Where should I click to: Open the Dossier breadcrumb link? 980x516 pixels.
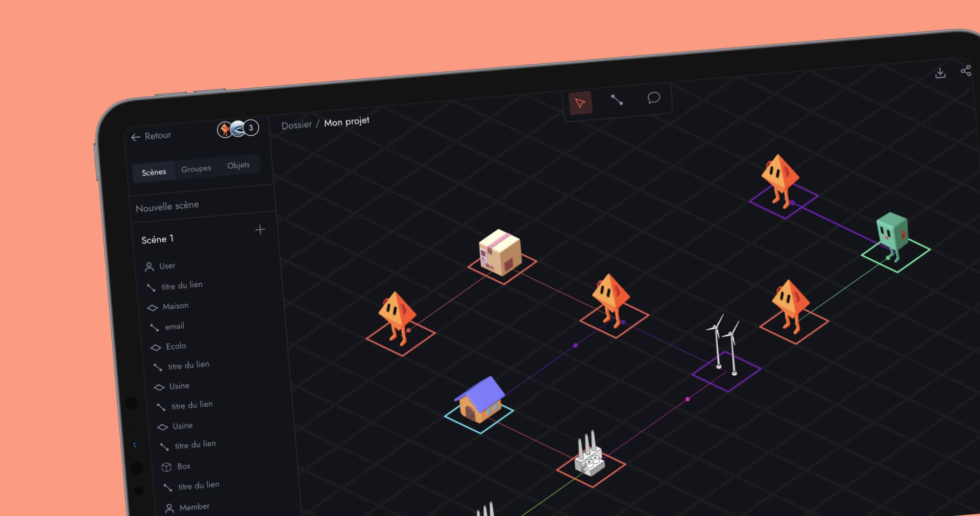(297, 125)
